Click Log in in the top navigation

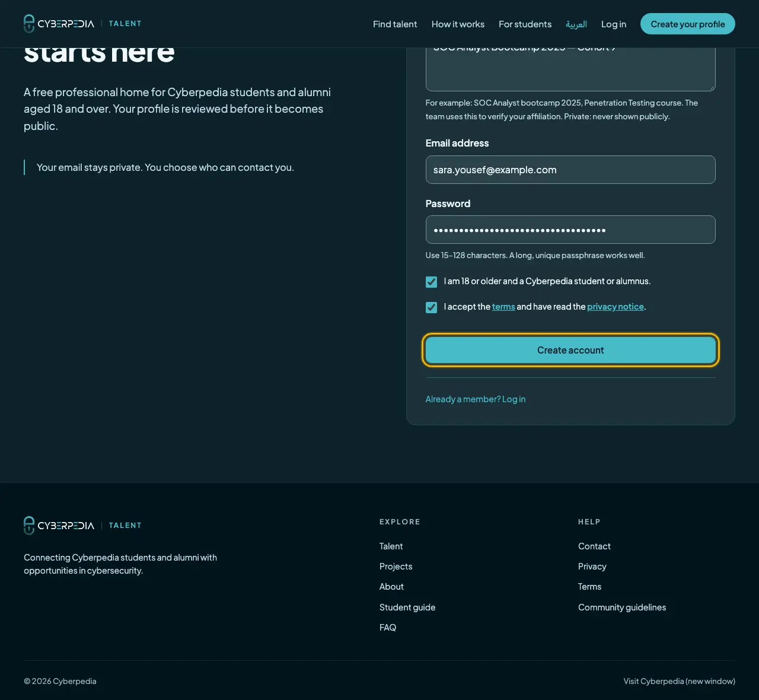(x=614, y=24)
